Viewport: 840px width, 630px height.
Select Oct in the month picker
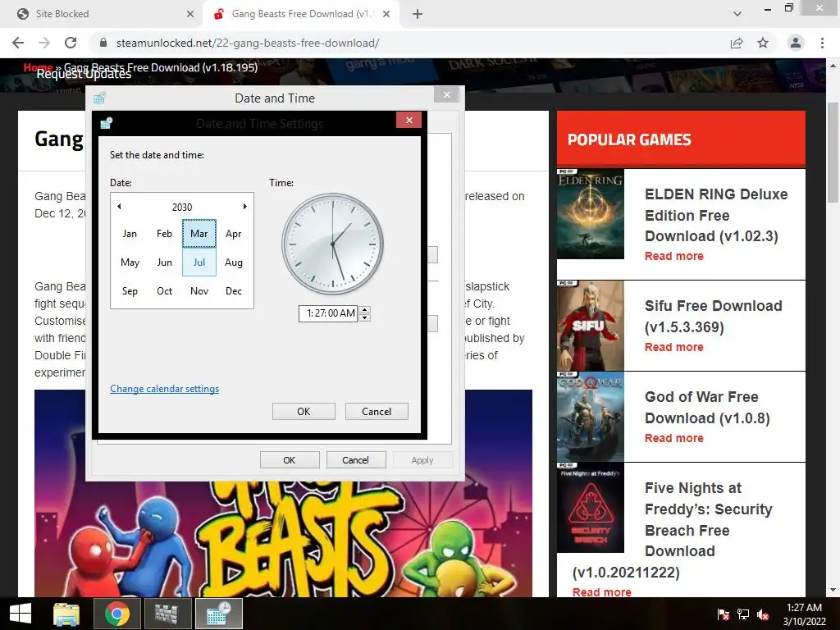164,291
